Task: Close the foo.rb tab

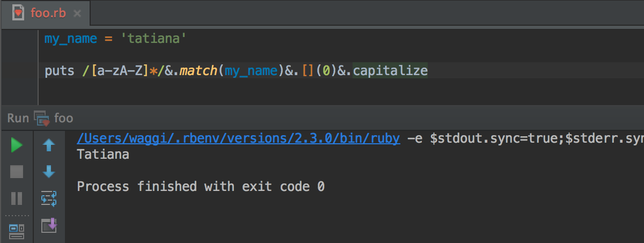Action: [x=77, y=14]
